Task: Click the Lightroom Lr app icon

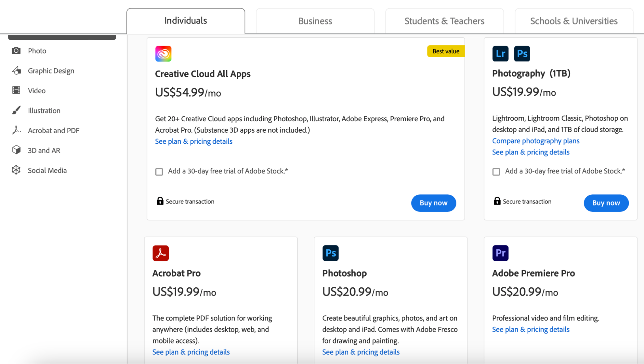Action: pos(500,54)
